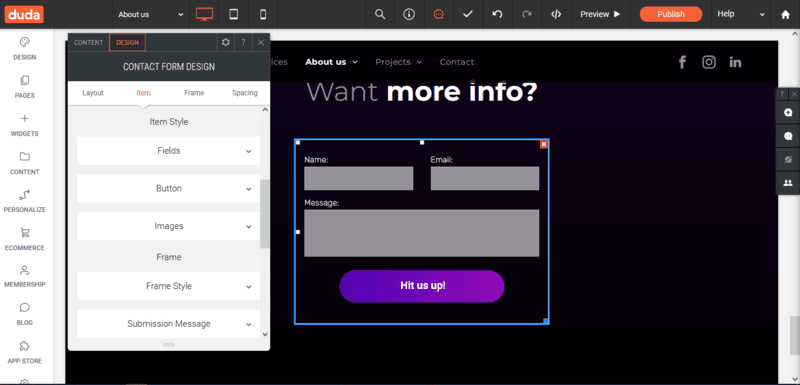The image size is (800, 385).
Task: Click the panel bottom resize handle
Action: 169,345
